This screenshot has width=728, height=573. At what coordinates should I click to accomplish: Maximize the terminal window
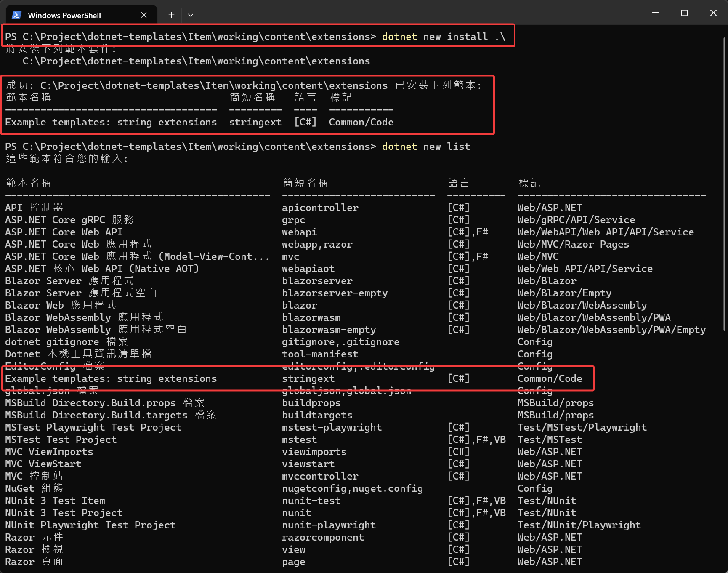684,13
